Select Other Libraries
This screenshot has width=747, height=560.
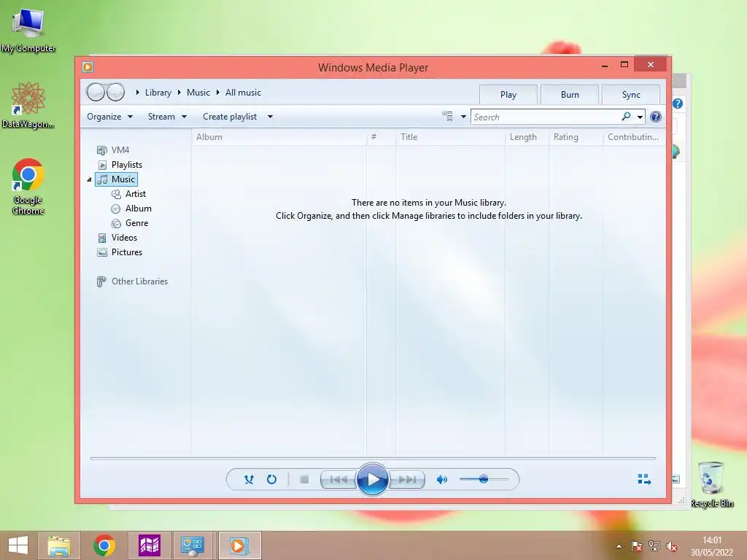coord(133,281)
